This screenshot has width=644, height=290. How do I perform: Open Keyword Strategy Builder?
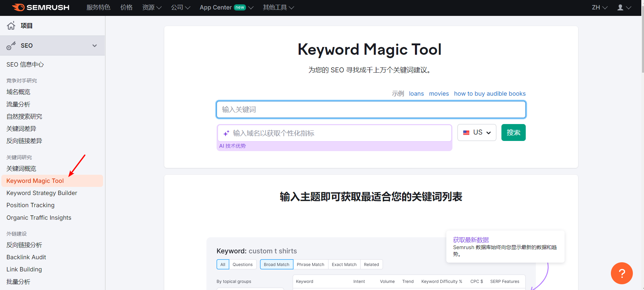click(42, 193)
